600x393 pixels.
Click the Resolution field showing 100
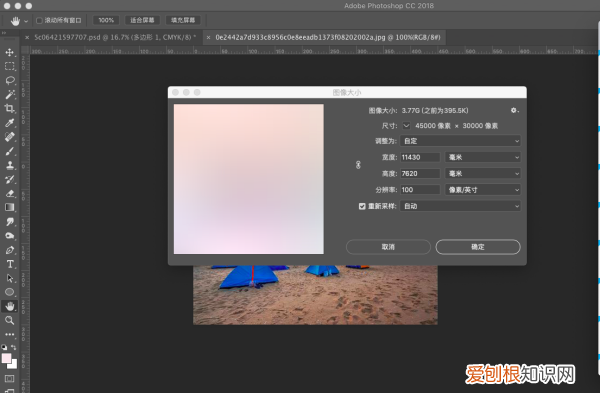coord(420,190)
